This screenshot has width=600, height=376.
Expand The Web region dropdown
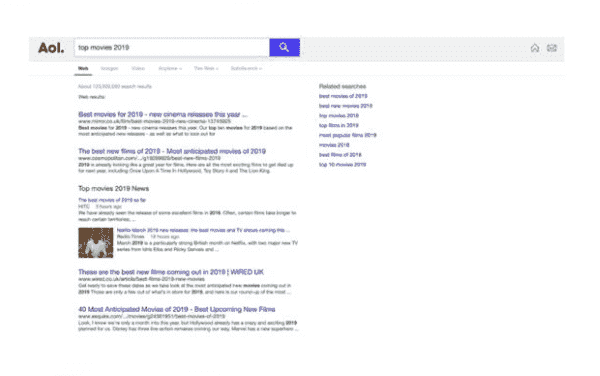206,68
